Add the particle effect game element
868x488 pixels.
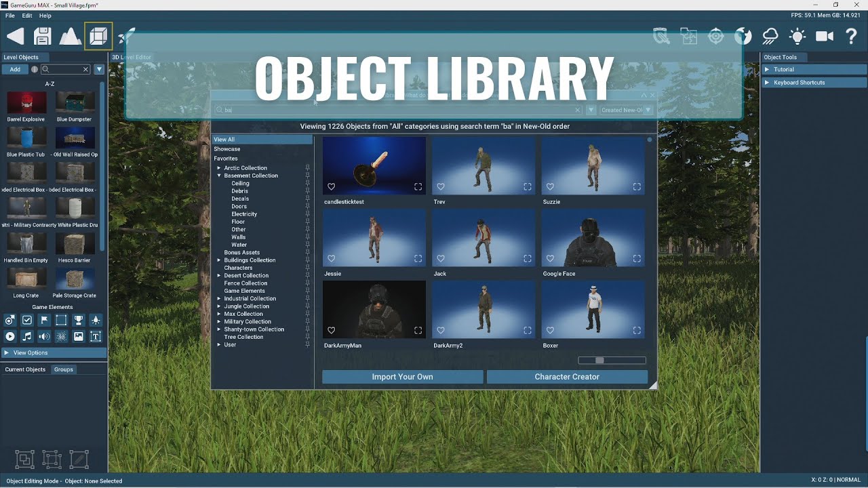click(61, 336)
